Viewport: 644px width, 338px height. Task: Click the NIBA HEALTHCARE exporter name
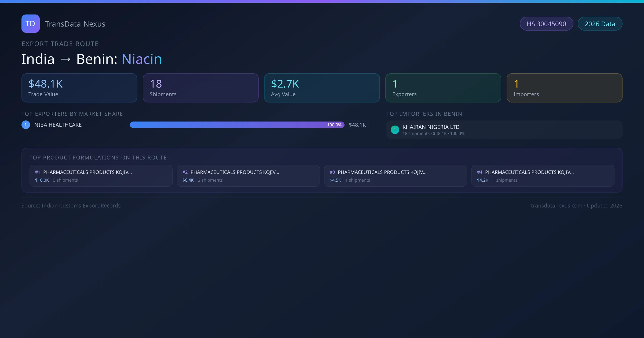(x=58, y=125)
